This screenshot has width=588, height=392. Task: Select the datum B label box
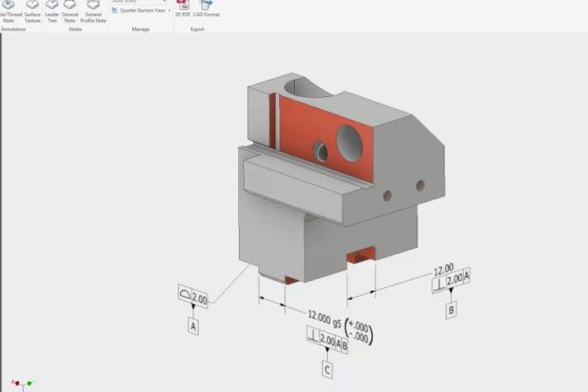pyautogui.click(x=451, y=310)
